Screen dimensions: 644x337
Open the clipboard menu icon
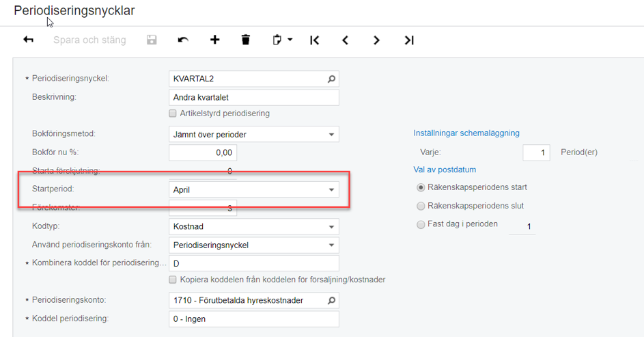(281, 40)
